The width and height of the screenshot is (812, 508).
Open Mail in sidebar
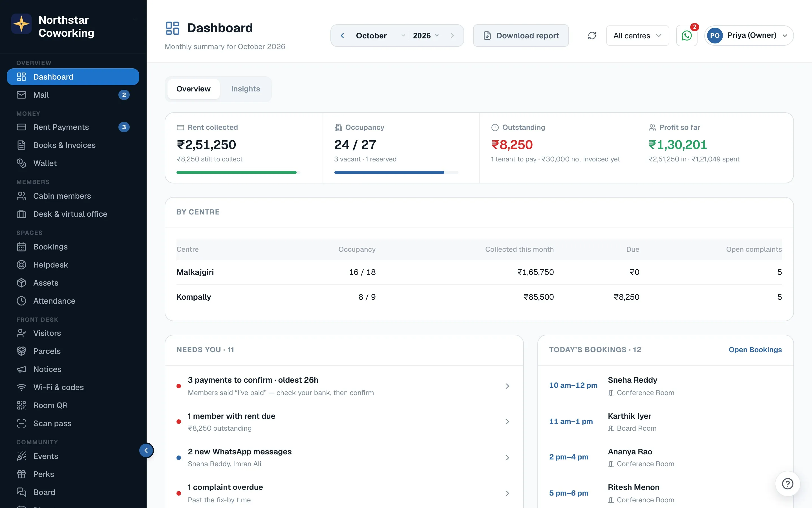coord(73,95)
